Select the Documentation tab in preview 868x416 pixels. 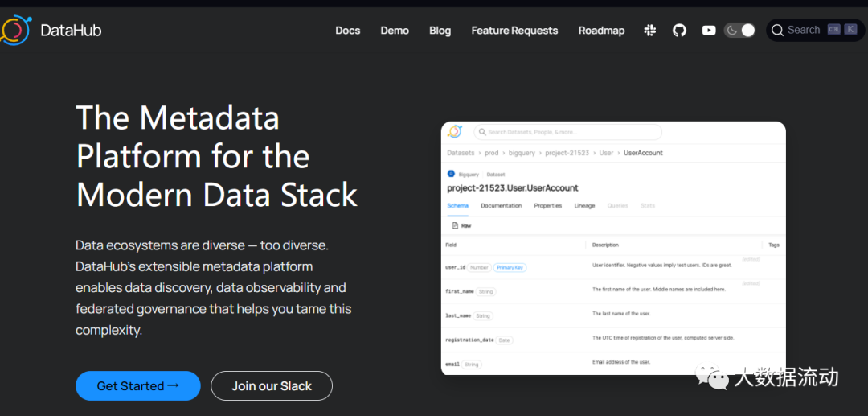(501, 205)
